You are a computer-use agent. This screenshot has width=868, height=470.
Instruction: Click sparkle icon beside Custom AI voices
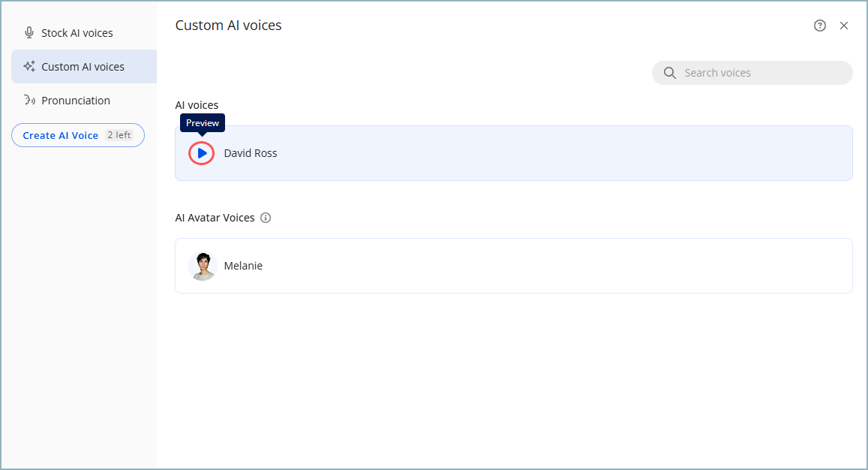[x=29, y=67]
